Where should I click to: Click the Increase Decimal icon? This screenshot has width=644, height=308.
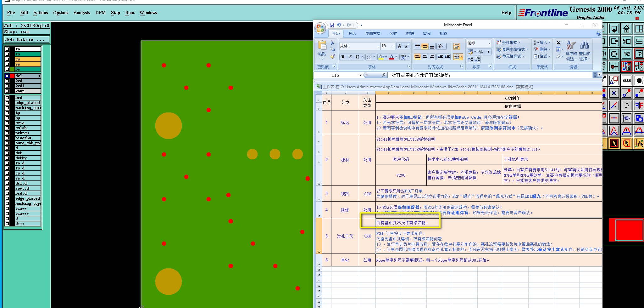pos(470,60)
